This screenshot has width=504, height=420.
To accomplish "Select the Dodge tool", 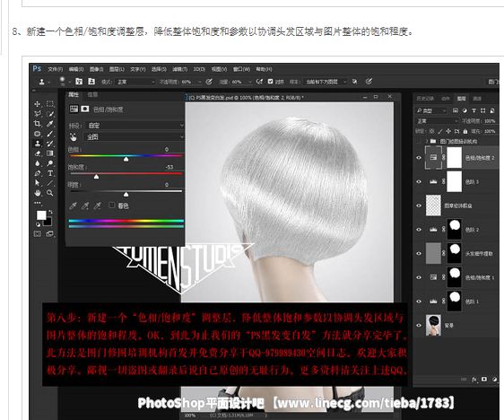I will pos(50,163).
